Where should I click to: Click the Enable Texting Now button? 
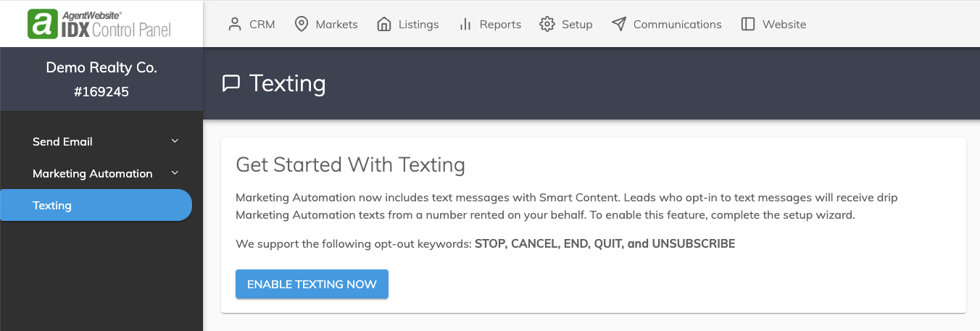point(312,284)
